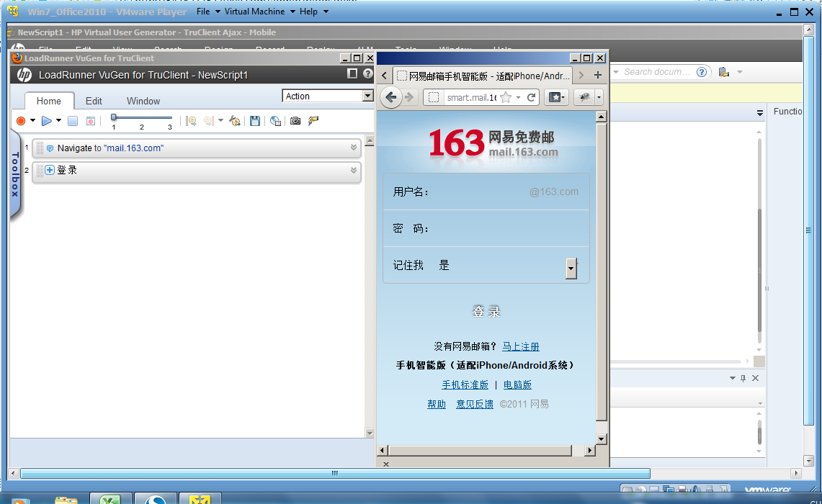Expand the 登录 step chevron
822x504 pixels.
click(x=354, y=170)
